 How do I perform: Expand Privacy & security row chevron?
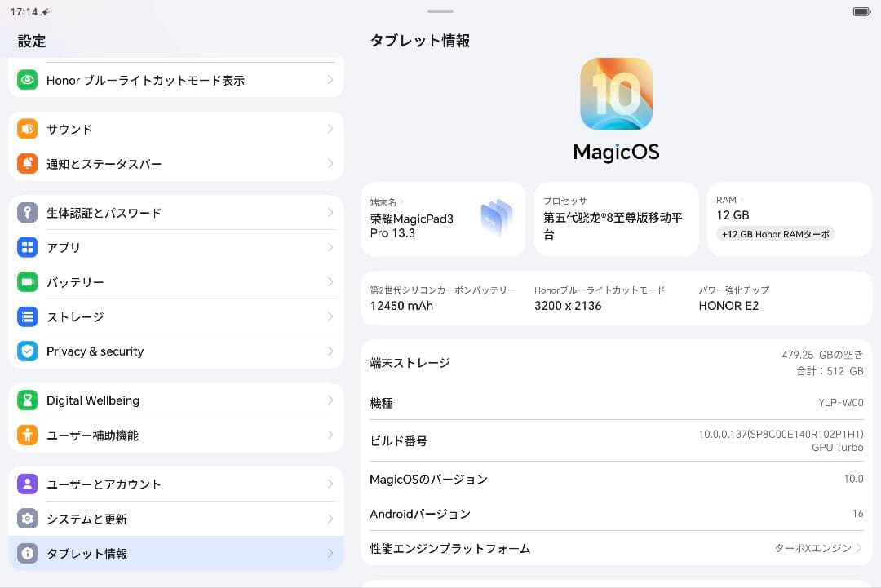pos(330,351)
